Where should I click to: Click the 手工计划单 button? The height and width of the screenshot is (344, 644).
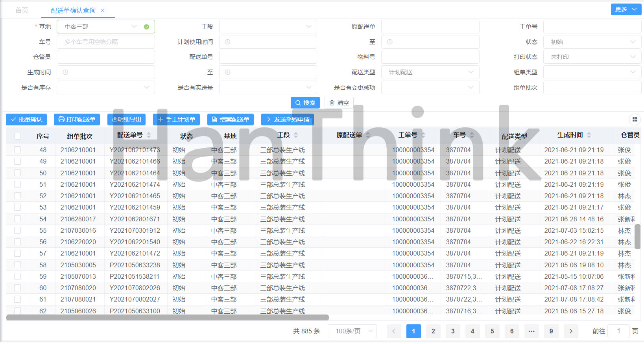coord(177,120)
